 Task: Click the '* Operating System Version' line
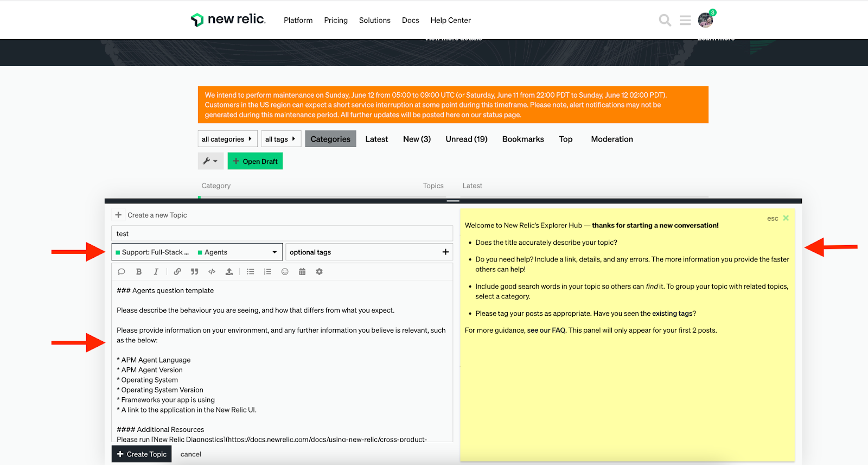(x=160, y=390)
